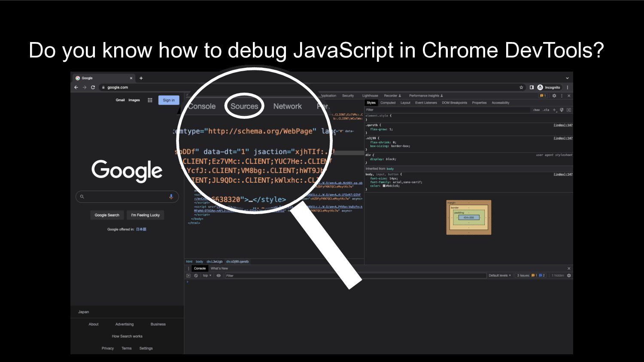Go back with Chrome's back arrow
This screenshot has height=362, width=644.
coord(76,87)
